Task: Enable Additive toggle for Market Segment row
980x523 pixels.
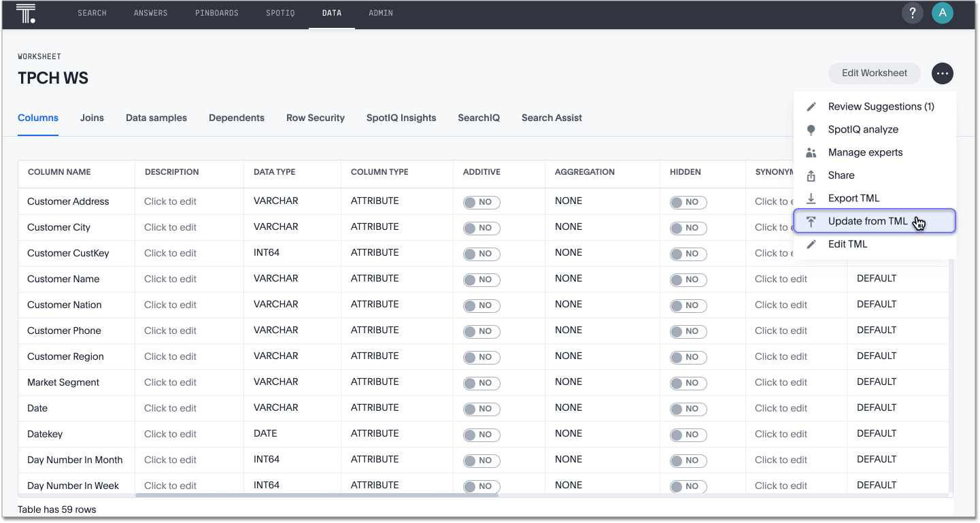Action: coord(481,383)
